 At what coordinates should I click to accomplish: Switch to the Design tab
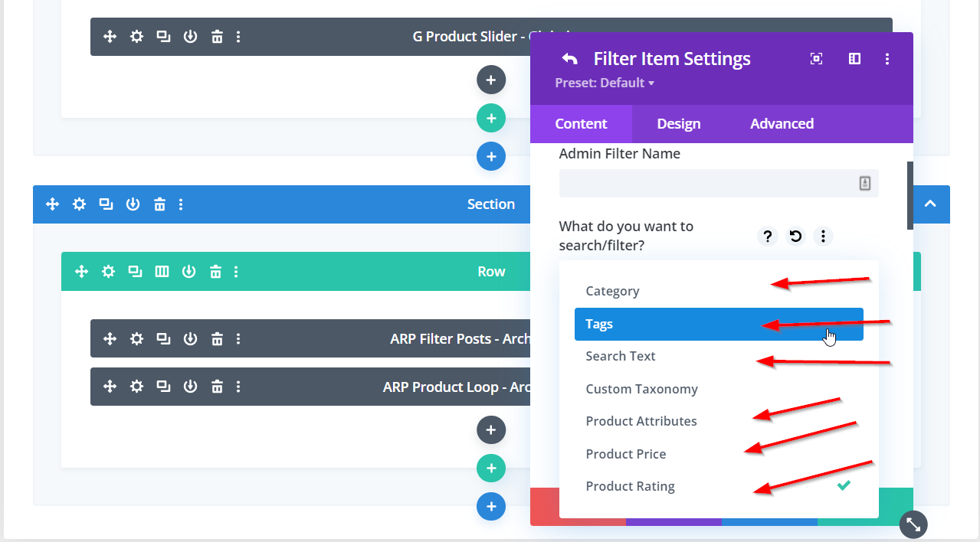click(679, 124)
